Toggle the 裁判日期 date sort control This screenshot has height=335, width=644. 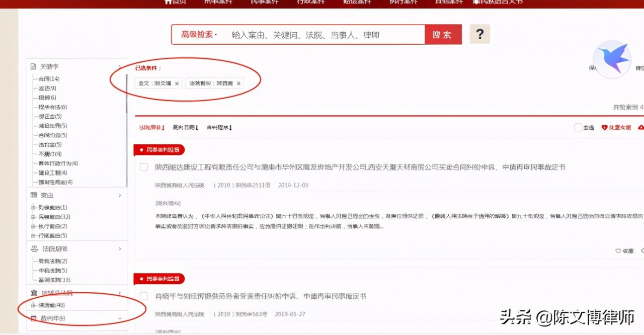[x=184, y=127]
